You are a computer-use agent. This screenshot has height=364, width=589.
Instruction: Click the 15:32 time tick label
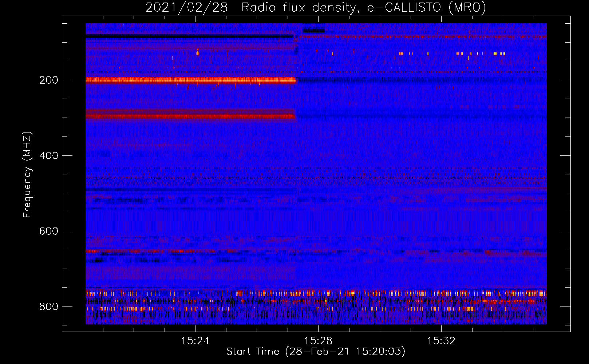tap(442, 341)
